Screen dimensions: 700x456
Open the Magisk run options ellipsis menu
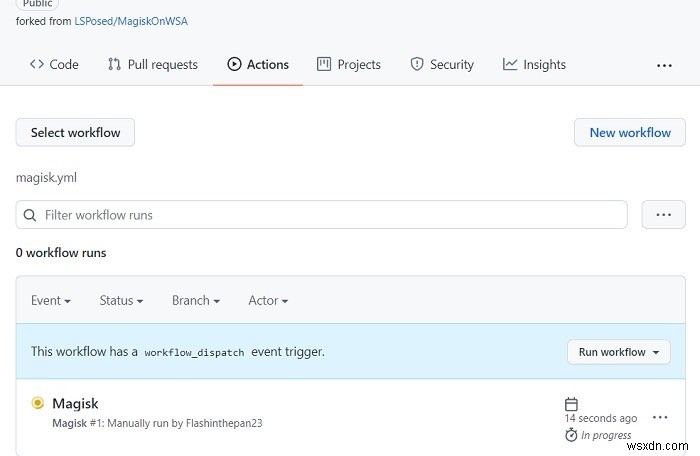pyautogui.click(x=660, y=418)
